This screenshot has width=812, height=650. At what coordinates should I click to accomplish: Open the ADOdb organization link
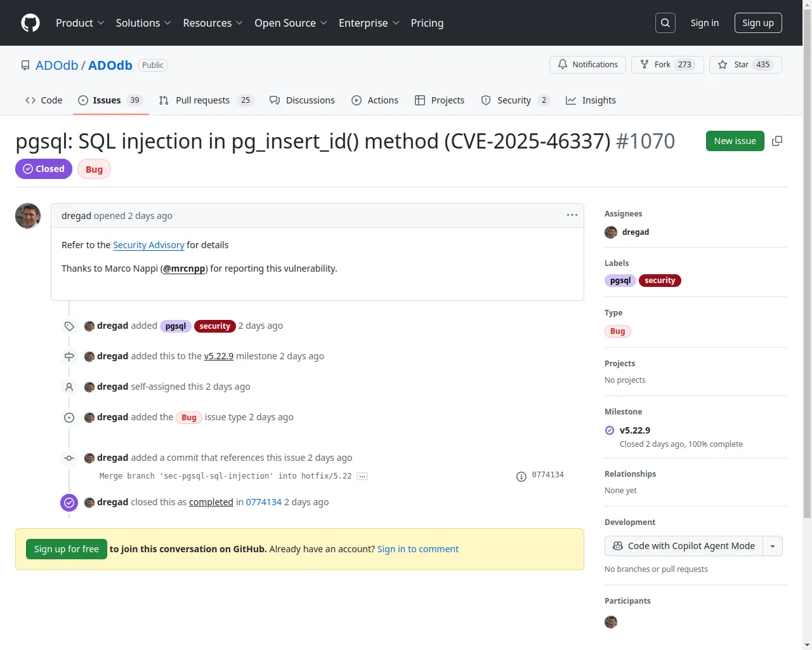tap(56, 65)
